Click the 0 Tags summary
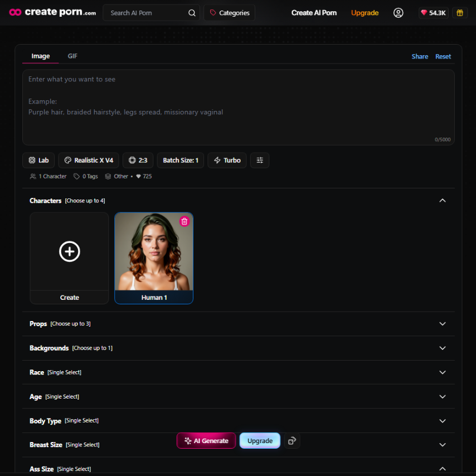Image resolution: width=476 pixels, height=476 pixels. pos(86,176)
